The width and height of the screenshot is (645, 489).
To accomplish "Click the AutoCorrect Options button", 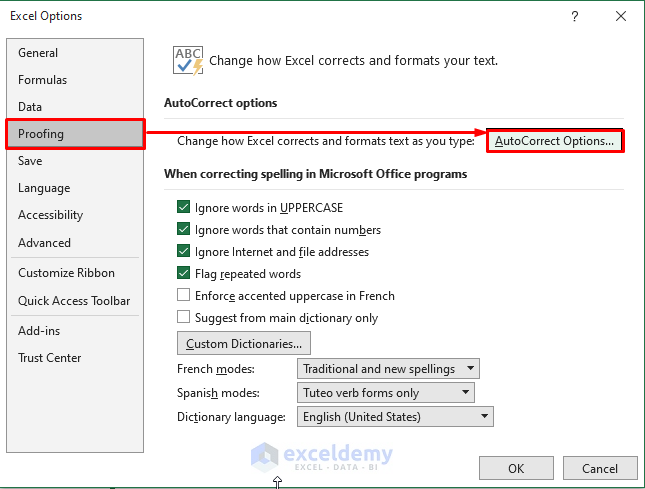I will coord(554,141).
